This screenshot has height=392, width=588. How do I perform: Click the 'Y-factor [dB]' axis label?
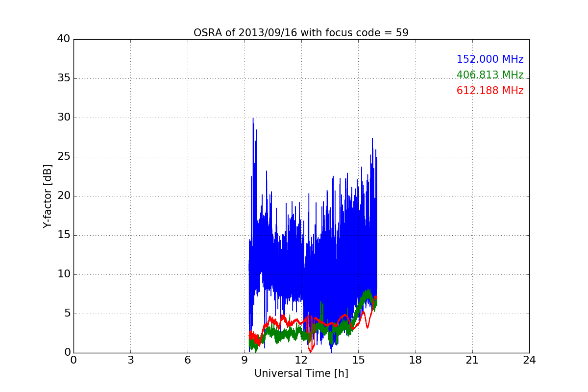click(48, 196)
